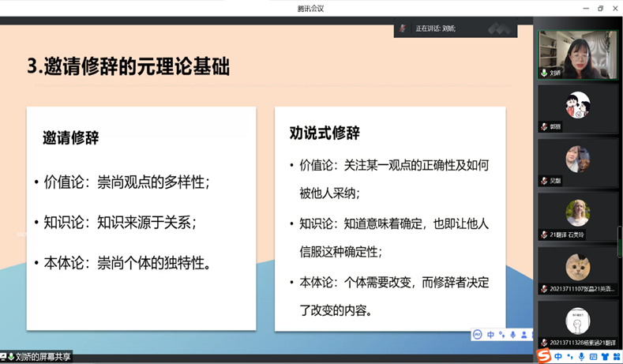
Task: Open the Sogou toolbox grid icon
Action: point(615,357)
